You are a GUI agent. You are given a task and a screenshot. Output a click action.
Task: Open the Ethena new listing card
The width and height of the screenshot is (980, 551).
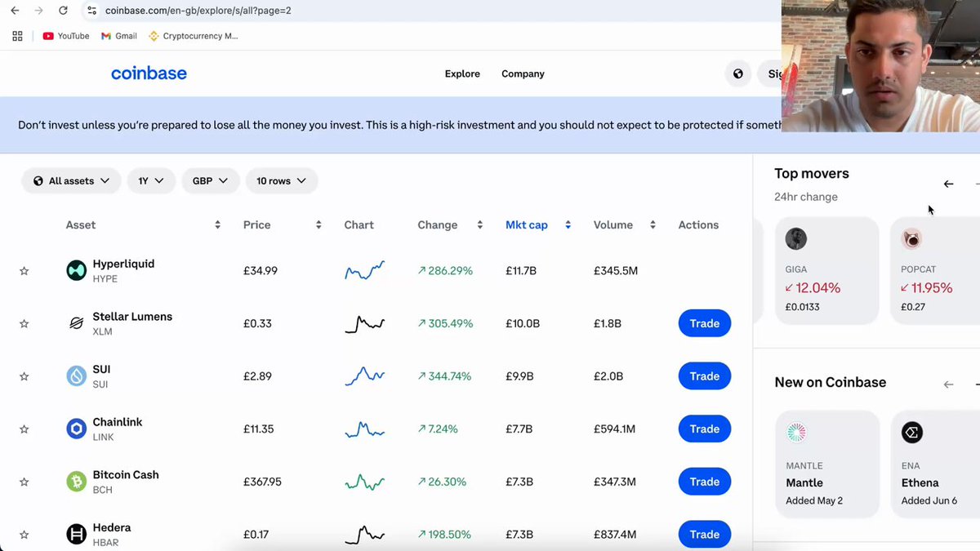pos(935,464)
